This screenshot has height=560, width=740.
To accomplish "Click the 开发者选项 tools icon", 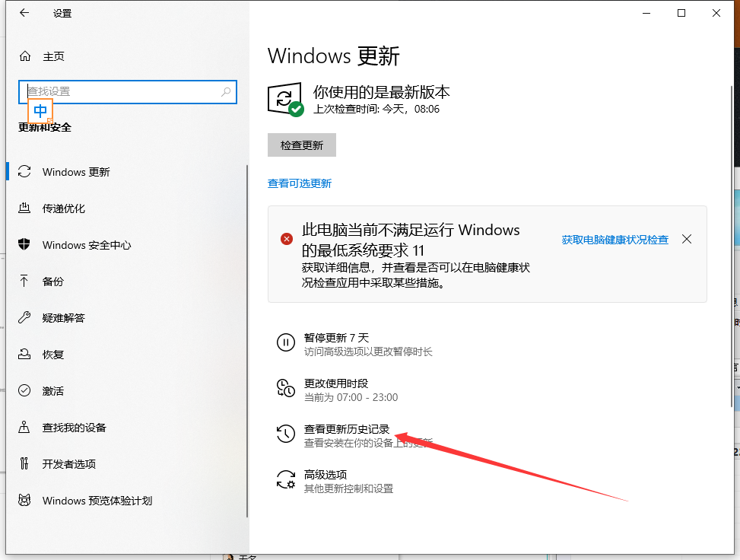I will 24,463.
